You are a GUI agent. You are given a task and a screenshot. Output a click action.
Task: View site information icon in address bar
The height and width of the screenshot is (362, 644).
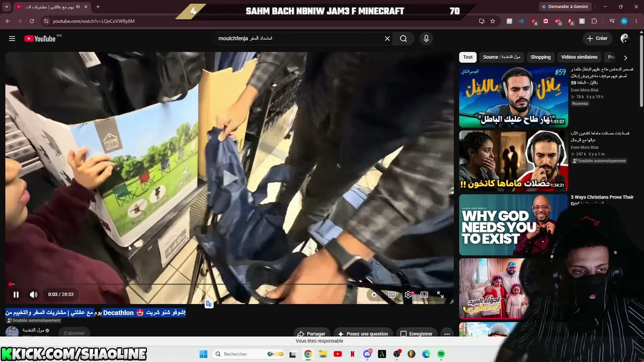[46, 21]
